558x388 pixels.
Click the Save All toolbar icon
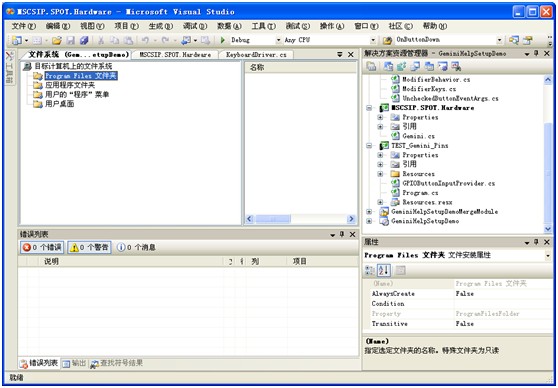pos(84,40)
